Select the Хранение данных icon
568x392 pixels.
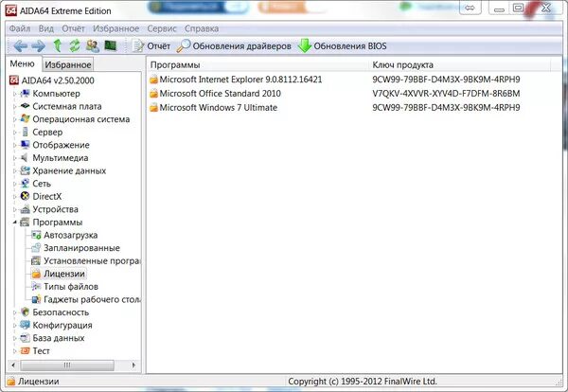pos(25,170)
